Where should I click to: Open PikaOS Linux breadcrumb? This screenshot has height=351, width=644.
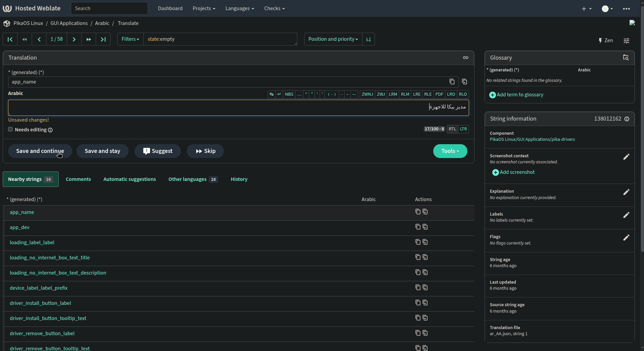tap(28, 23)
